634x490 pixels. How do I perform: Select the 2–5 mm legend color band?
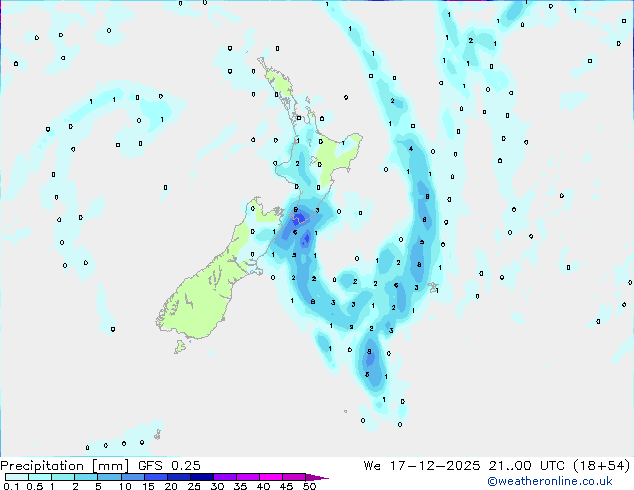[x=86, y=477]
